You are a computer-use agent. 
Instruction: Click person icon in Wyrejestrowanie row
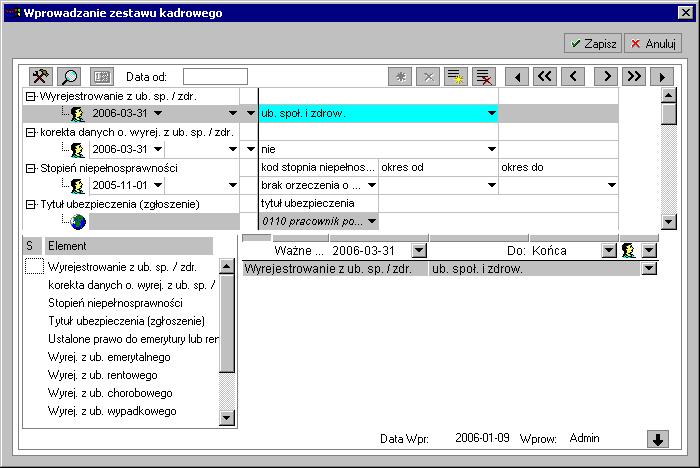click(x=78, y=114)
